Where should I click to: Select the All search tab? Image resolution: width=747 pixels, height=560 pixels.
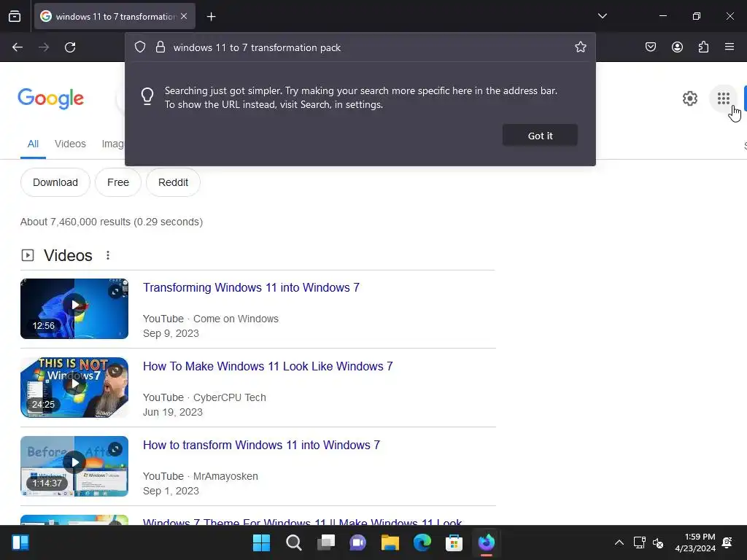pos(33,144)
